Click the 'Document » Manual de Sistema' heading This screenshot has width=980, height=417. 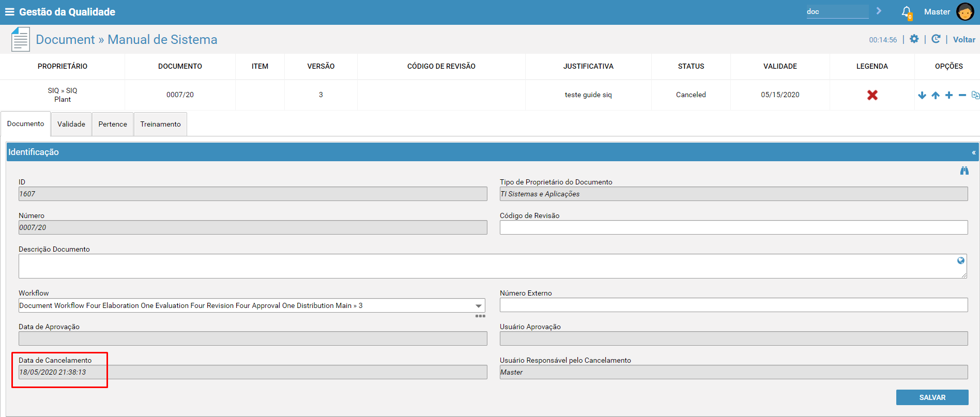[127, 40]
